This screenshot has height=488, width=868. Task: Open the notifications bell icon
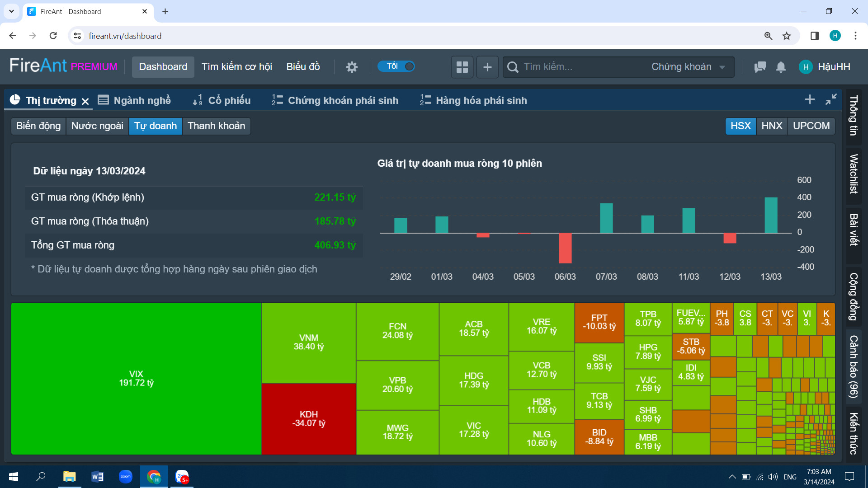pos(781,67)
